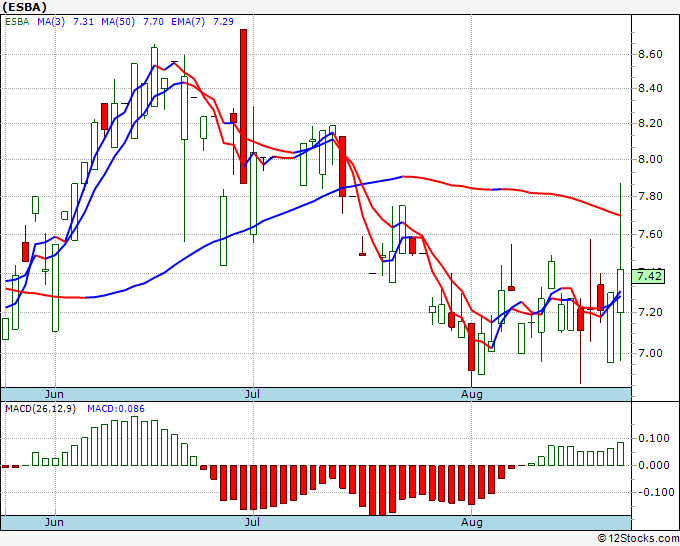Select the EMA(7) legend label
The image size is (680, 546).
(x=188, y=22)
